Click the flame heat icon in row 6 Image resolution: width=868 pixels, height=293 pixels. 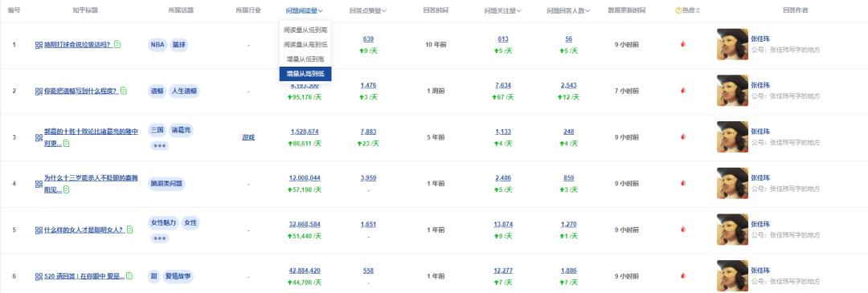coord(683,276)
